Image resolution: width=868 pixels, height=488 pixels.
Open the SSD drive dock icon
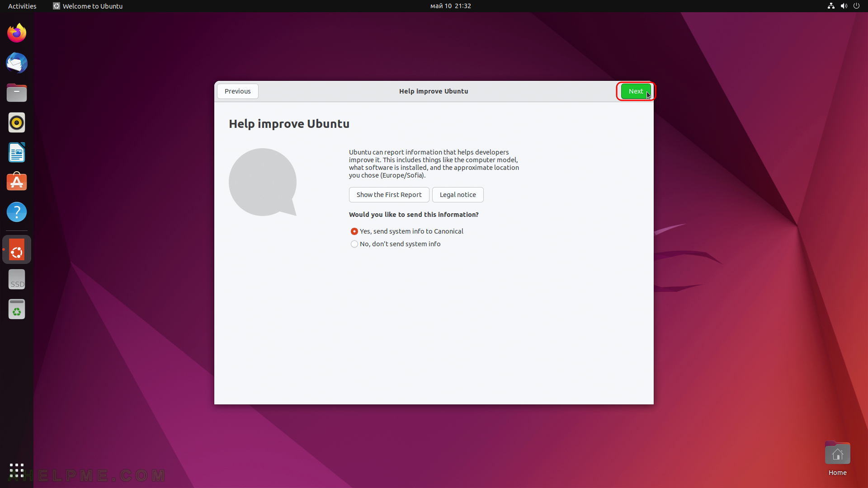coord(17,279)
